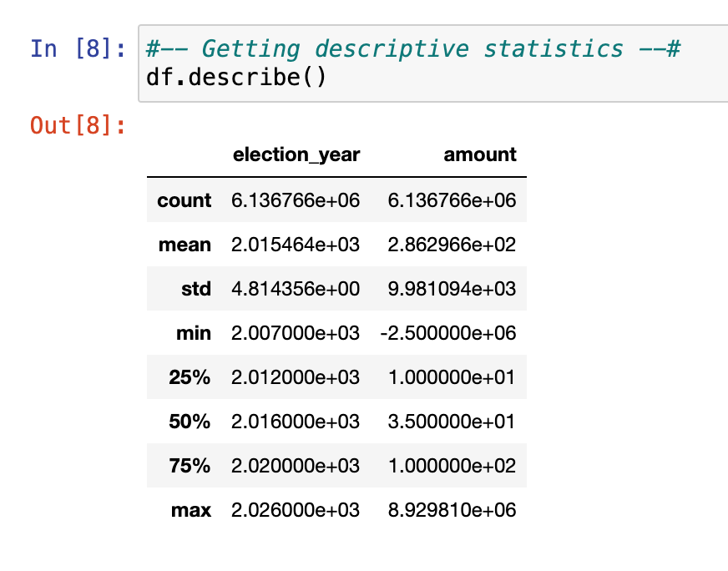Click the descriptive statistics comment line
Viewport: 728px width, 571px height.
pyautogui.click(x=413, y=49)
